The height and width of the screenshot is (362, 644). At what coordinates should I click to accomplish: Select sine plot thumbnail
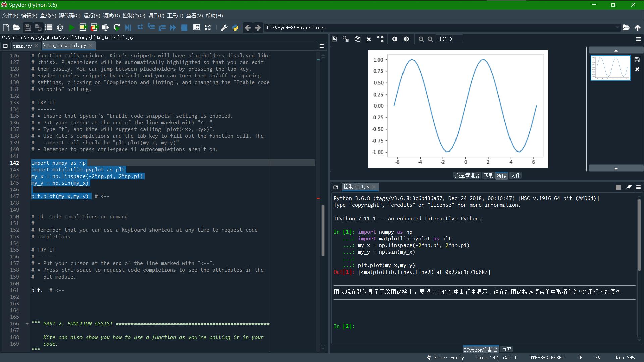(x=610, y=68)
